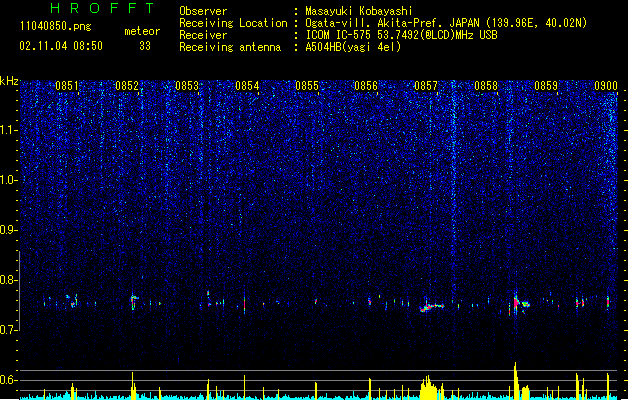
Task: Click the 0853 time marker
Action: tap(187, 86)
